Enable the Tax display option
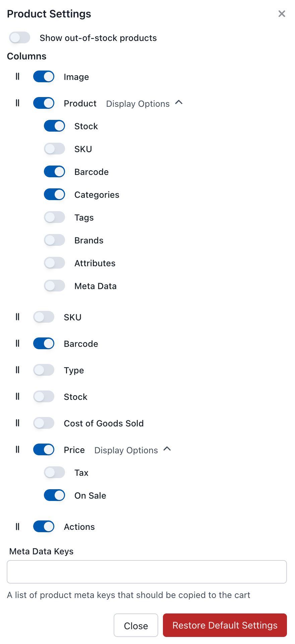 click(54, 472)
